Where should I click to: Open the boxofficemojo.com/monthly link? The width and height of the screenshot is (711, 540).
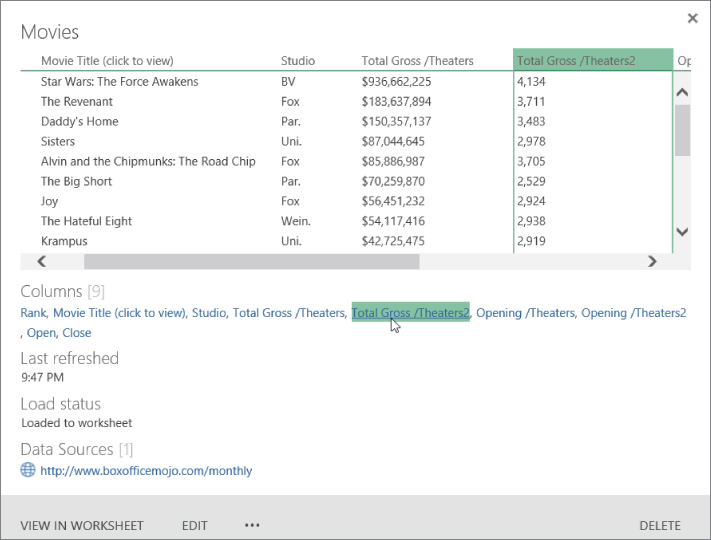[146, 471]
